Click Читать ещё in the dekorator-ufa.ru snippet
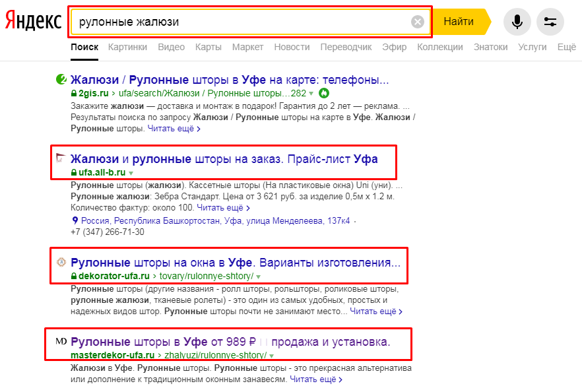The width and height of the screenshot is (582, 392). pos(376,311)
